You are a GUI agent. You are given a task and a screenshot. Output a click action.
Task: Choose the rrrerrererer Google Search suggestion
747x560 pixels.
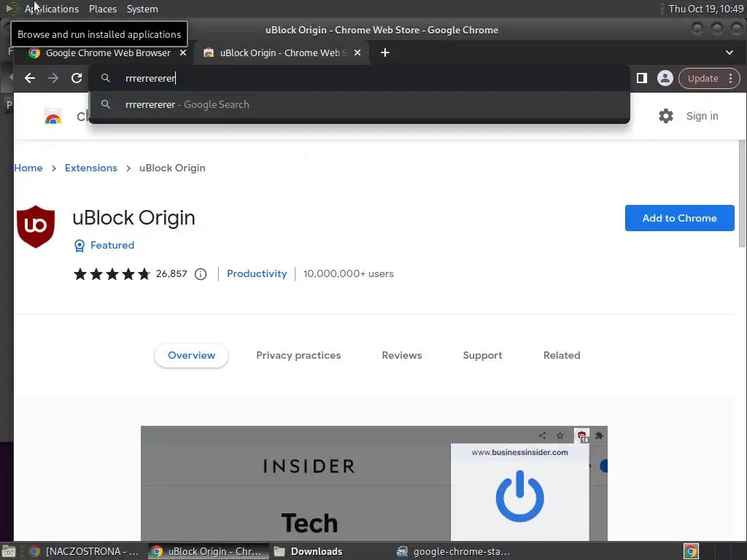tap(359, 104)
